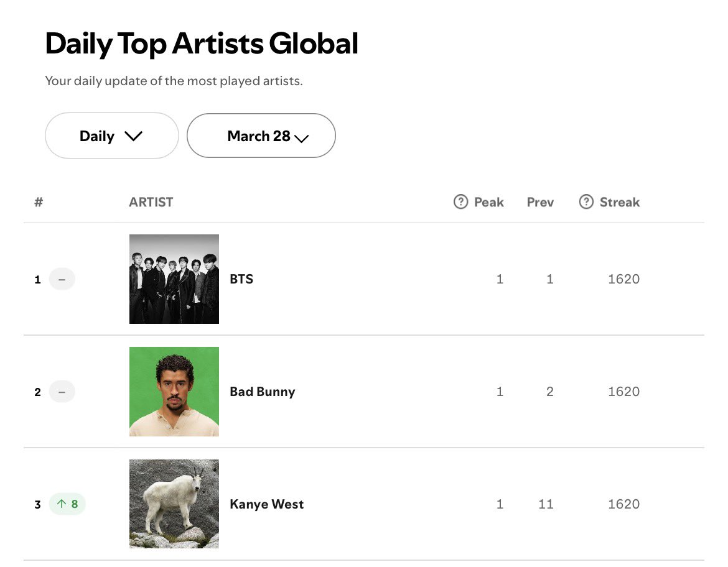Click the question mark icon beside Peak
The height and width of the screenshot is (567, 728).
(x=460, y=202)
